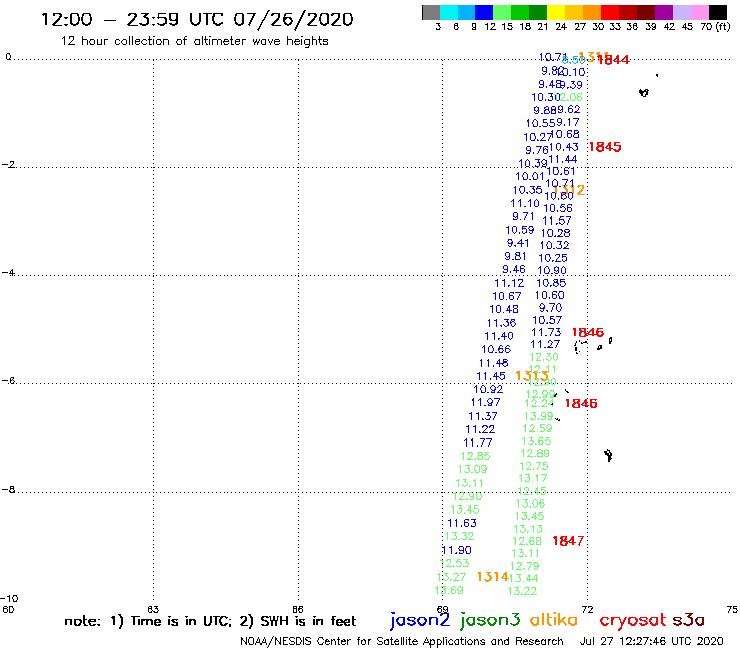Screen dimensions: 740x650
Task: Click the green wave height 12.68
Action: (x=527, y=541)
